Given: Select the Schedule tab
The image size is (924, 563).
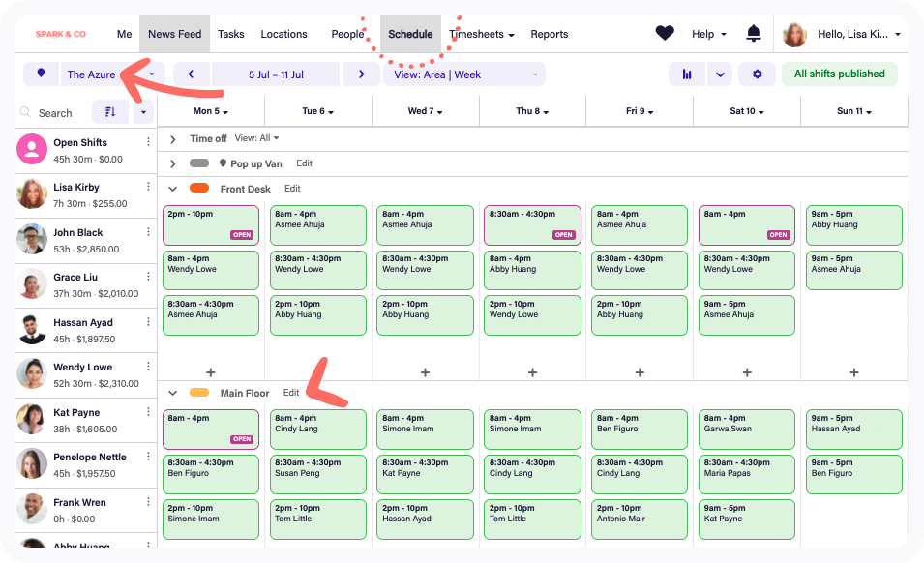Looking at the screenshot, I should pos(410,34).
